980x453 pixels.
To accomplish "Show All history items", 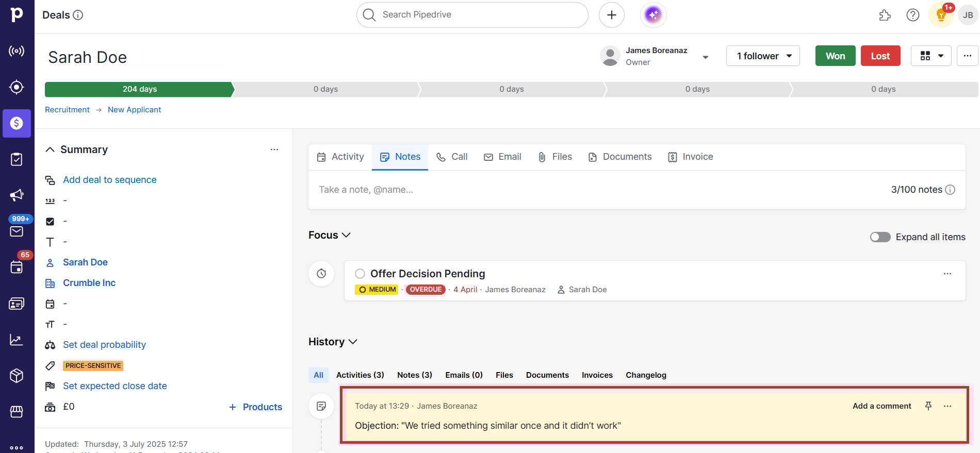I will coord(319,375).
